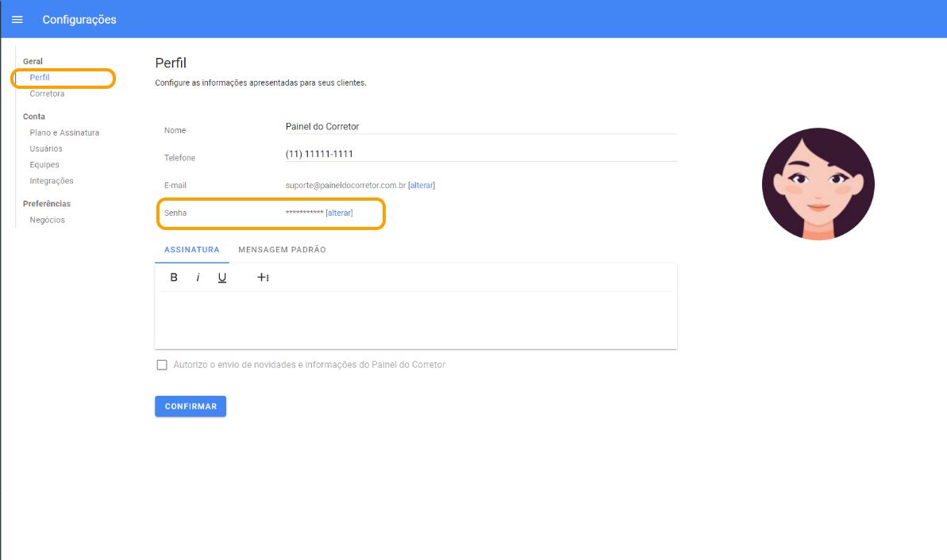Click alterar link next to e-mail
Screen dimensions: 947x560
(x=422, y=186)
